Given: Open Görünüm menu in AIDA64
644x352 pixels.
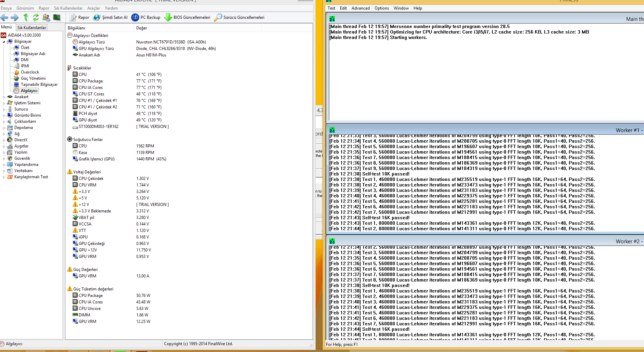Looking at the screenshot, I should (25, 8).
